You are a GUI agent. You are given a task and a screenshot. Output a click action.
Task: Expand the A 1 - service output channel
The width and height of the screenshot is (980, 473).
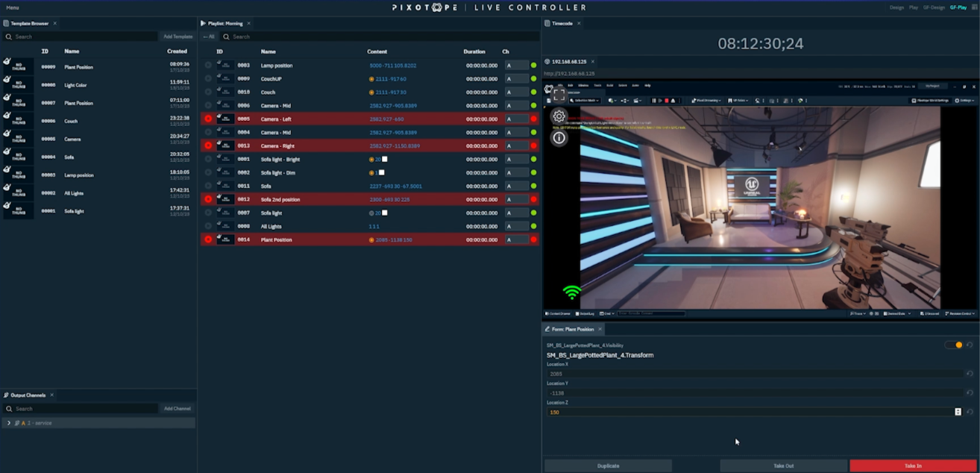click(9, 423)
